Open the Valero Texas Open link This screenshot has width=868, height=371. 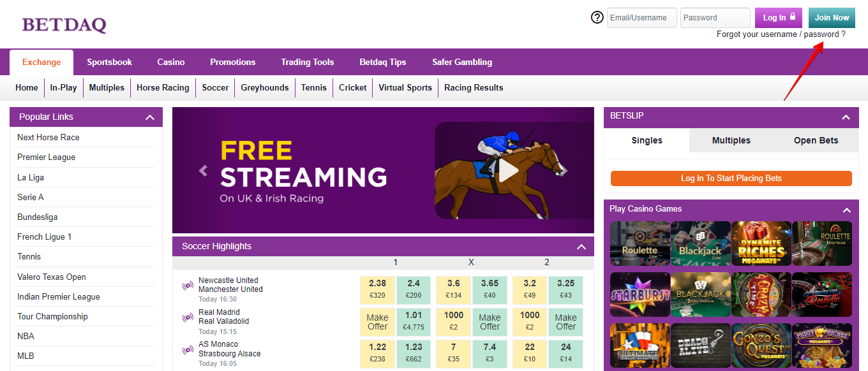coord(52,277)
